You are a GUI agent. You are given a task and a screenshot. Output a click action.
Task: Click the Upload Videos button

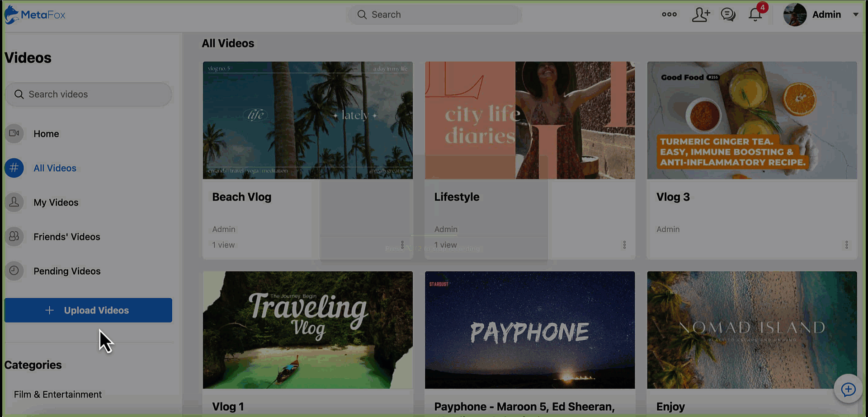[88, 310]
